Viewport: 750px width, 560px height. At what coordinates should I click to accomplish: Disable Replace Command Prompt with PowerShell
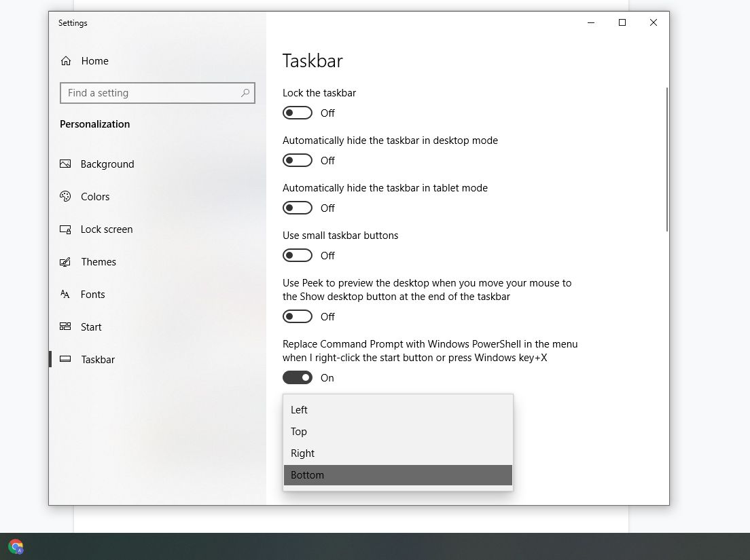tap(297, 377)
